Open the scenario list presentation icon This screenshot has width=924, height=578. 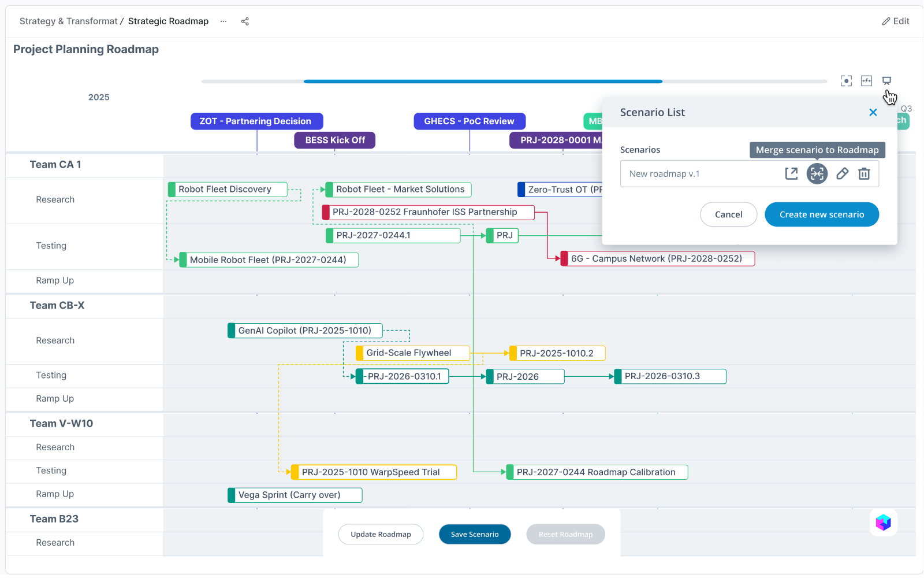click(886, 81)
